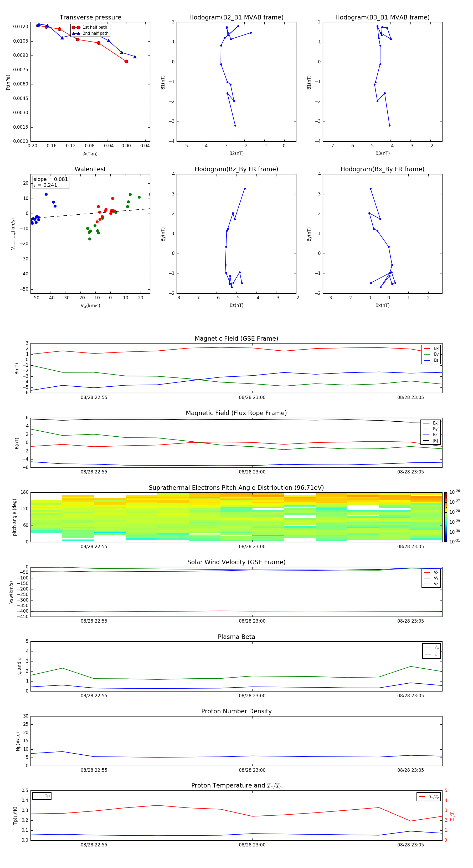The image size is (473, 868).
Task: Click the By legend entry in the GSE magnetic field panel
Action: (x=431, y=355)
